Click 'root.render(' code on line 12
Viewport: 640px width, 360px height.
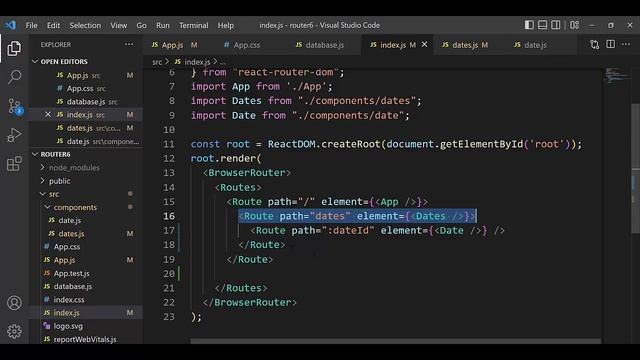(x=226, y=158)
